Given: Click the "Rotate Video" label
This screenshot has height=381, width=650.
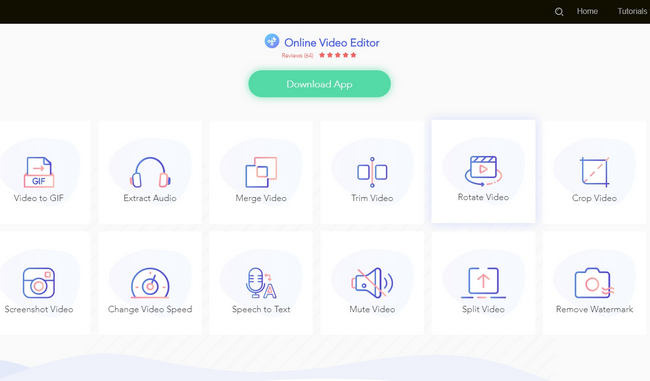Looking at the screenshot, I should point(483,197).
